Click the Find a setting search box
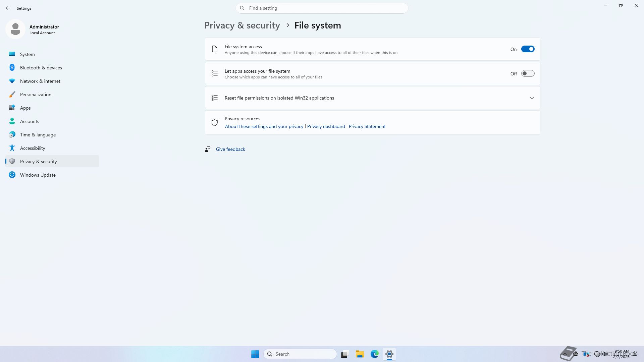This screenshot has height=362, width=644. (322, 8)
